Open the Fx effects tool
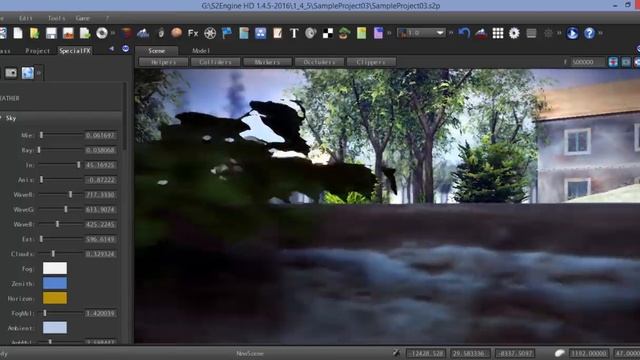 [x=193, y=33]
